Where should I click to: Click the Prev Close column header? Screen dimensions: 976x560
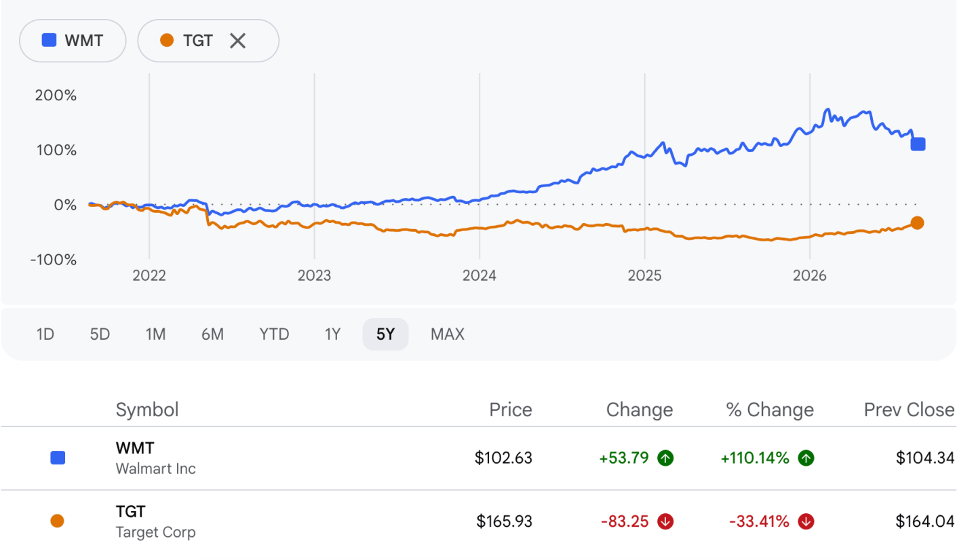[x=909, y=409]
